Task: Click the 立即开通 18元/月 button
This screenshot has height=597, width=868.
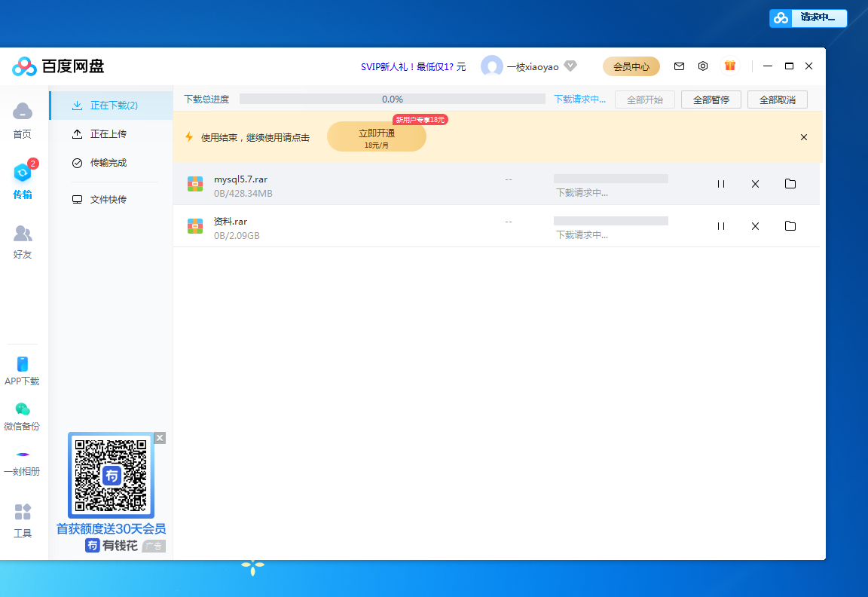Action: coord(377,136)
